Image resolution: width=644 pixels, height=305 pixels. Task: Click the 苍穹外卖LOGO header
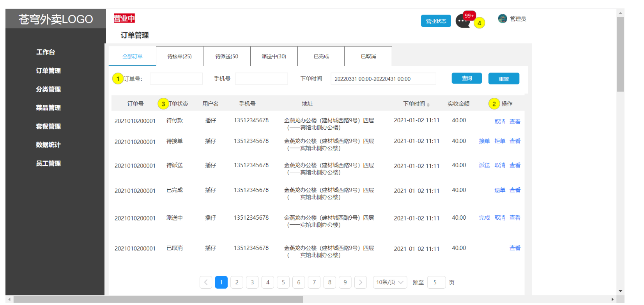(56, 19)
